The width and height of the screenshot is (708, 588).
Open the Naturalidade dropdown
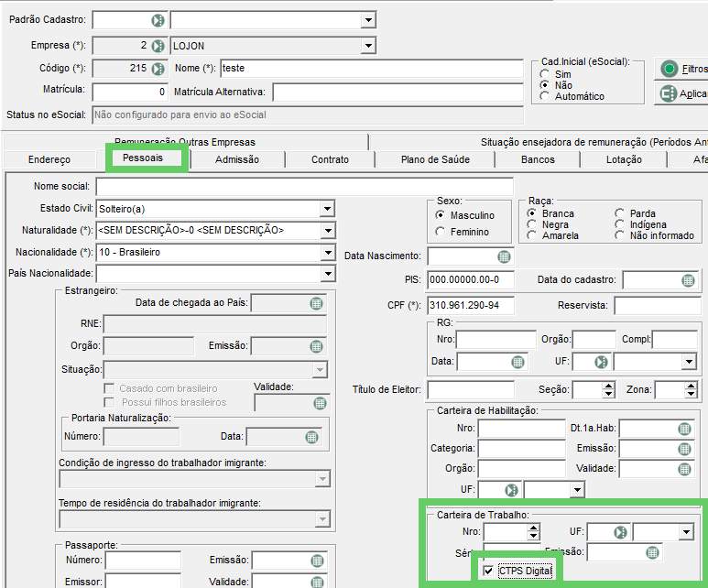328,230
